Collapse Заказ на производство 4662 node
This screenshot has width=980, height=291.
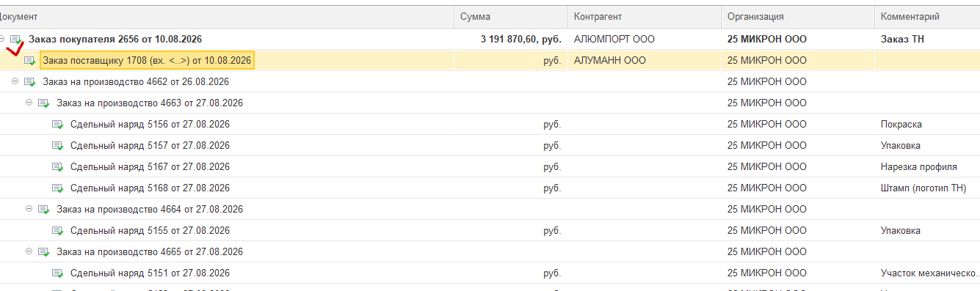pos(15,81)
